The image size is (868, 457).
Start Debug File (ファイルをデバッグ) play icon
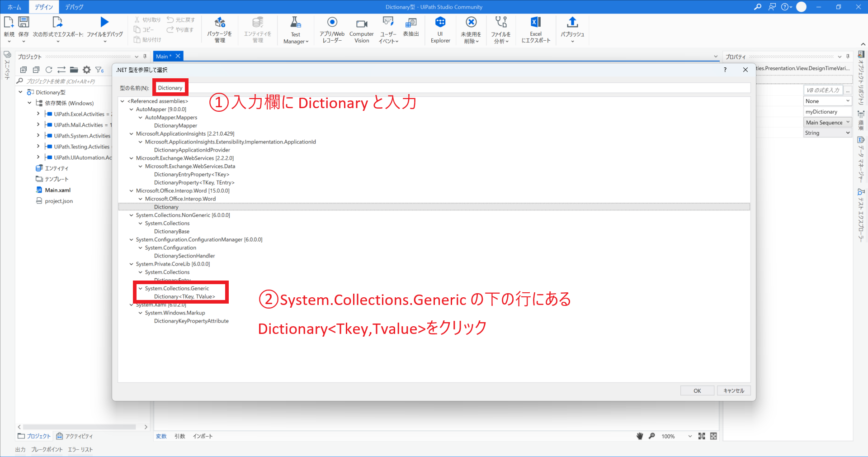[x=104, y=22]
